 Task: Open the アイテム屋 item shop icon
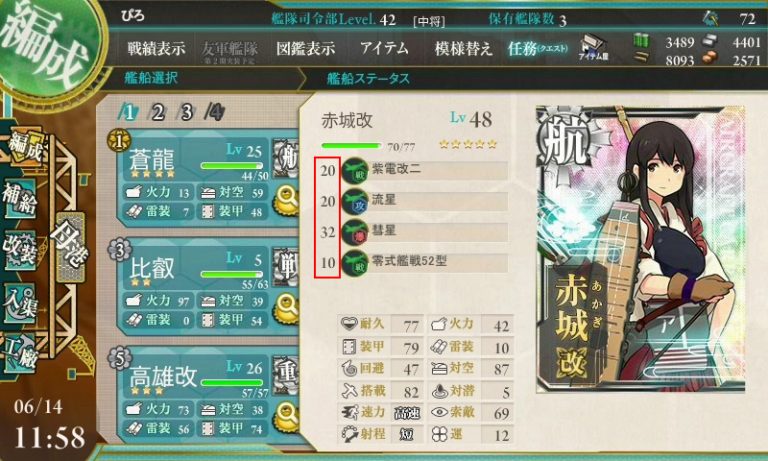click(x=593, y=49)
